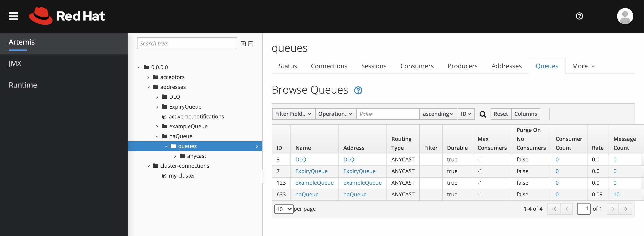Open the help question mark icon in header
The width and height of the screenshot is (644, 236).
(579, 16)
